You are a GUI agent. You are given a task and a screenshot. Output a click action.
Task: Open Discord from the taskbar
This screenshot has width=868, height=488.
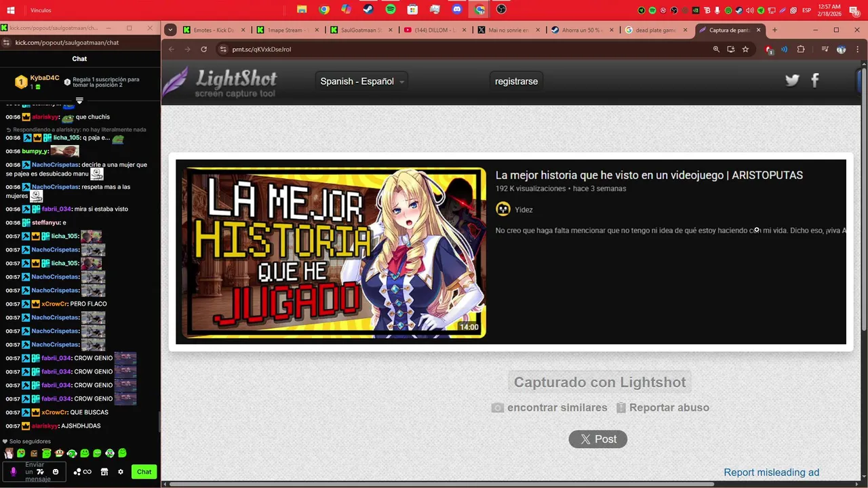click(457, 9)
